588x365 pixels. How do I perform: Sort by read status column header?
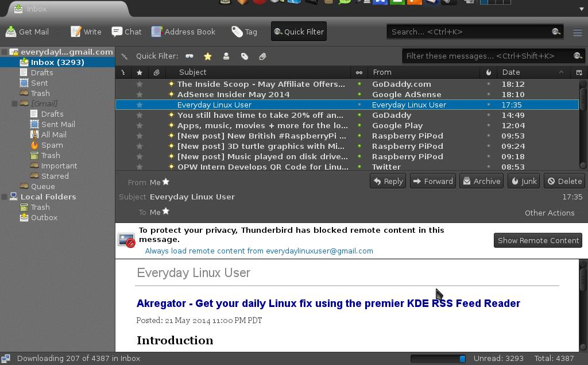[x=359, y=72]
